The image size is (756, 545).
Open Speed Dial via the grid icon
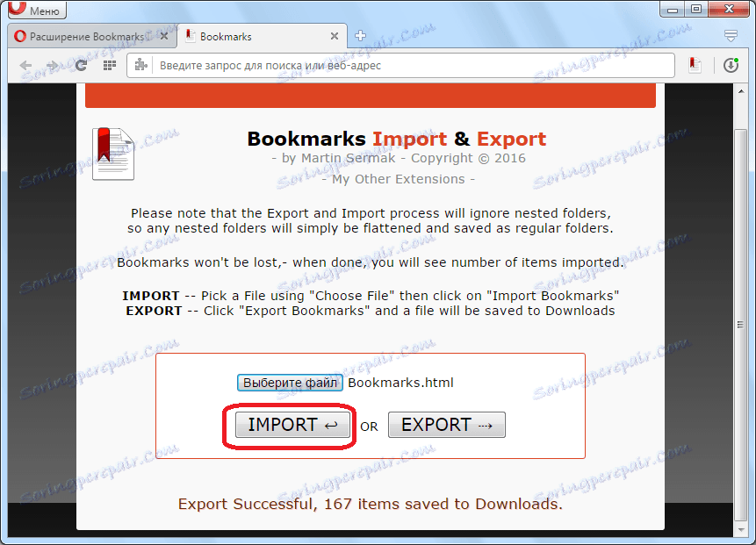coord(108,65)
